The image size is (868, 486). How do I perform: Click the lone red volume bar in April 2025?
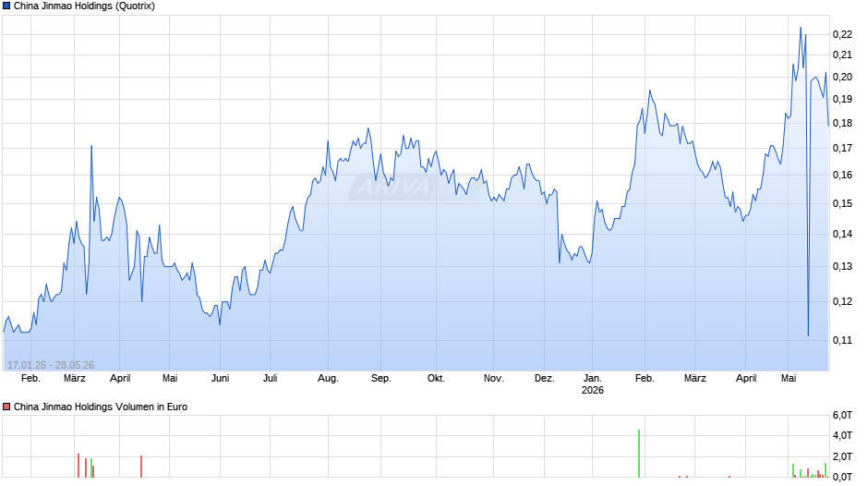(x=141, y=467)
